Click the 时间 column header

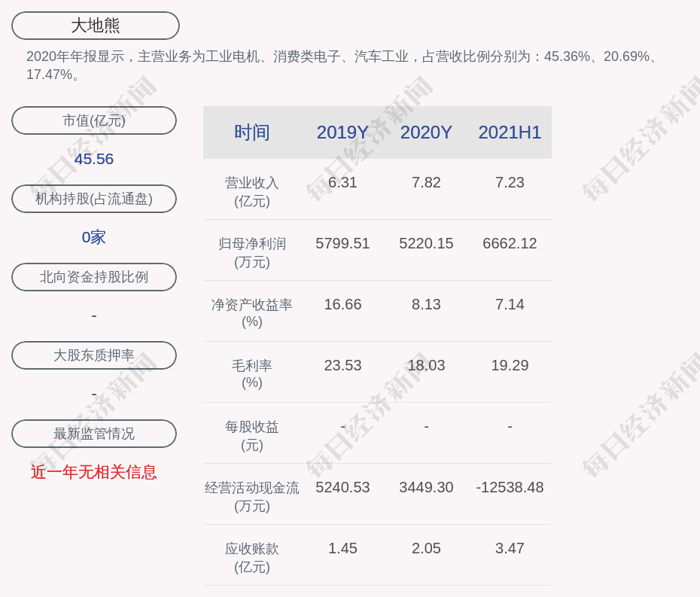click(x=251, y=132)
